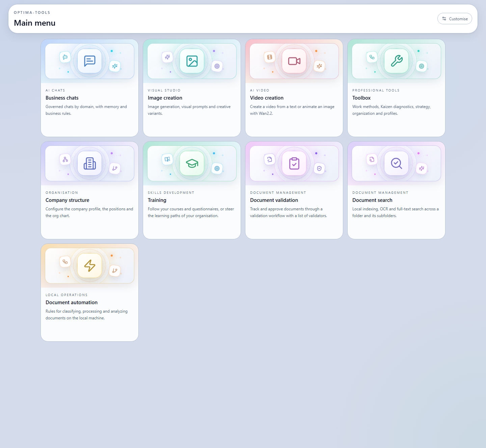The image size is (486, 448).
Task: Open Document validation title
Action: coord(274,200)
